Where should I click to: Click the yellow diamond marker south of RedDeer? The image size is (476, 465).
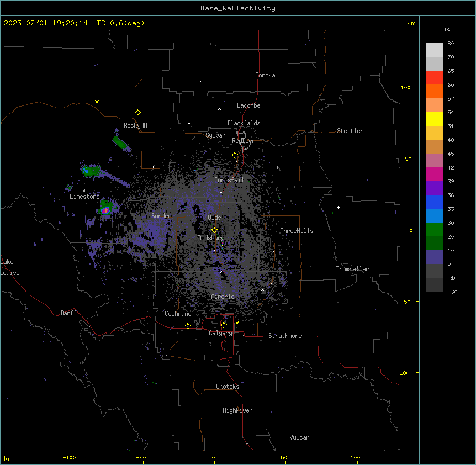[x=235, y=155]
